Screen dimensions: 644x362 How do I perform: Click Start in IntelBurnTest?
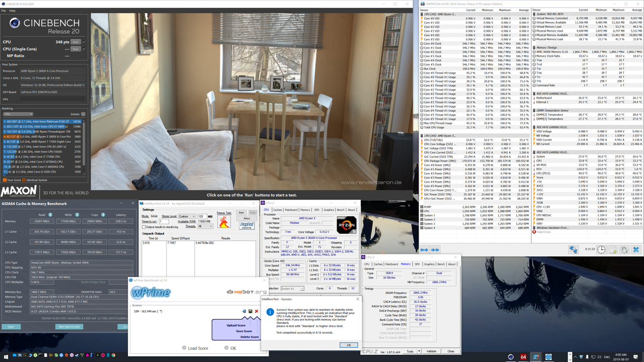[x=241, y=213]
